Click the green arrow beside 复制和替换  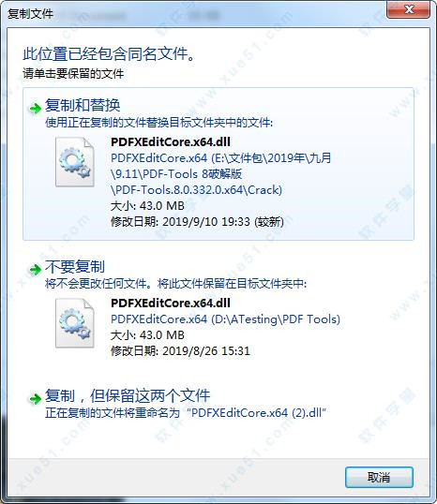[x=35, y=109]
